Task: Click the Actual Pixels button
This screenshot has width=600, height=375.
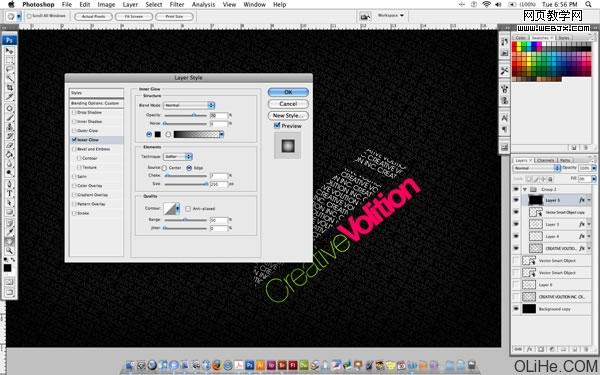Action: 93,16
